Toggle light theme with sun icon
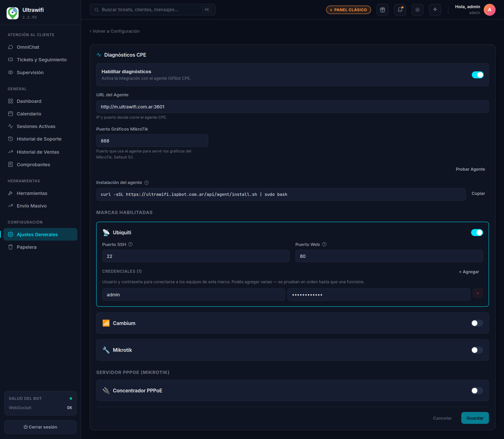This screenshot has width=504, height=439. pos(417,10)
